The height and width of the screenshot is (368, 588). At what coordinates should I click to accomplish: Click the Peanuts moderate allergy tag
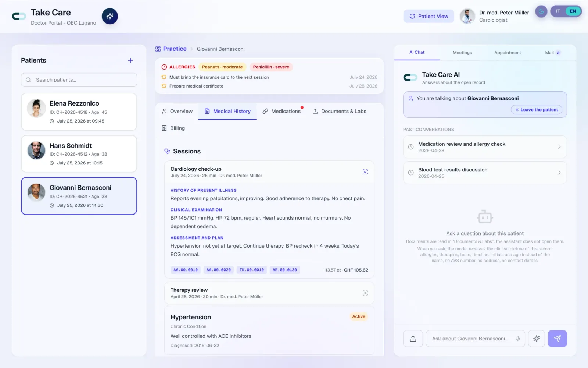(x=222, y=67)
